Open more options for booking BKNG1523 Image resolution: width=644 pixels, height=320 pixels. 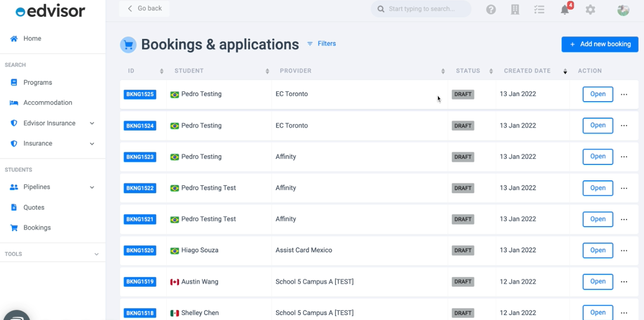click(624, 157)
